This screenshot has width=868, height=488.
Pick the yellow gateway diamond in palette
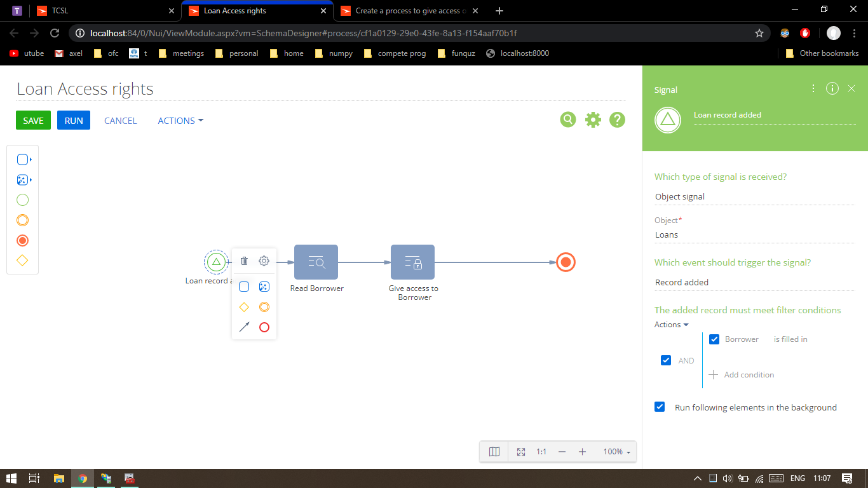click(22, 261)
